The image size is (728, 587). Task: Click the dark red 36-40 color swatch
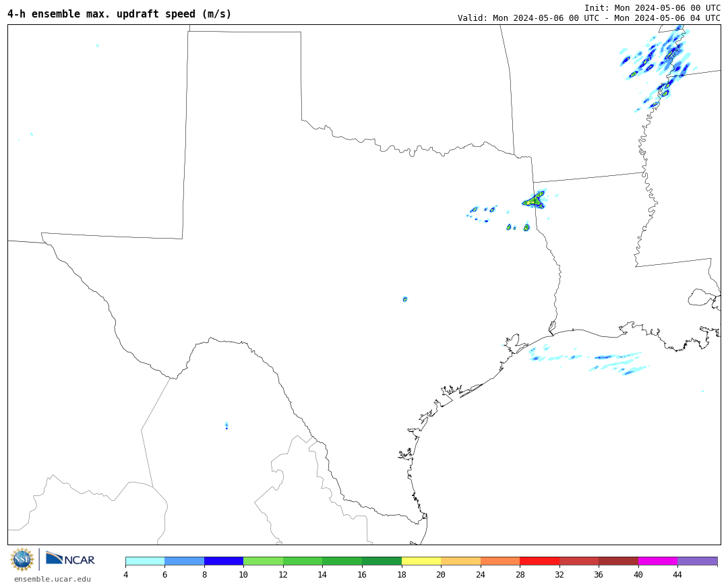click(618, 561)
